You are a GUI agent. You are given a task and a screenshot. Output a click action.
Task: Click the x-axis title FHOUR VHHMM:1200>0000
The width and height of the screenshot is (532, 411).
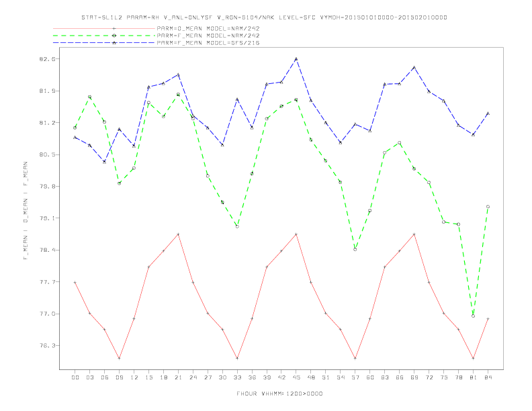pos(279,394)
